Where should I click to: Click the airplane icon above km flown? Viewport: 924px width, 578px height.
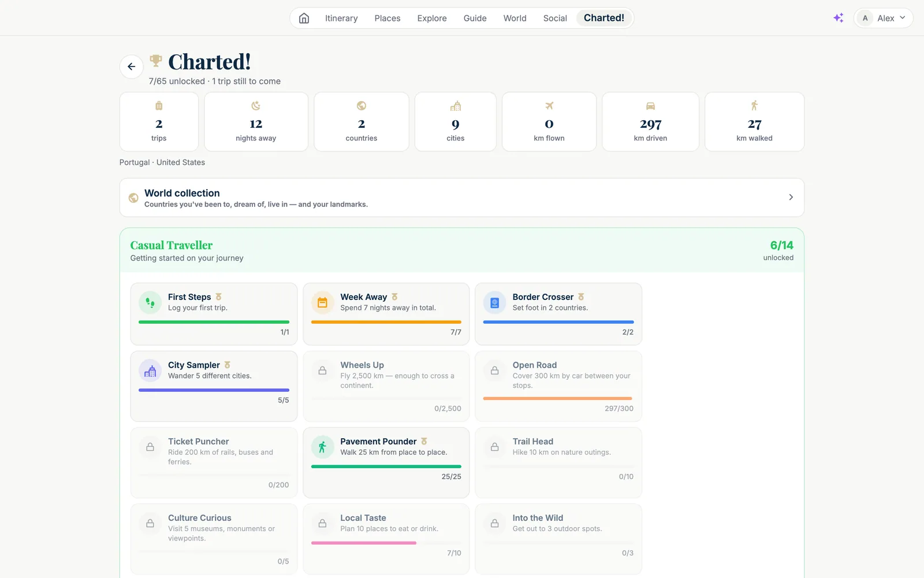click(549, 106)
